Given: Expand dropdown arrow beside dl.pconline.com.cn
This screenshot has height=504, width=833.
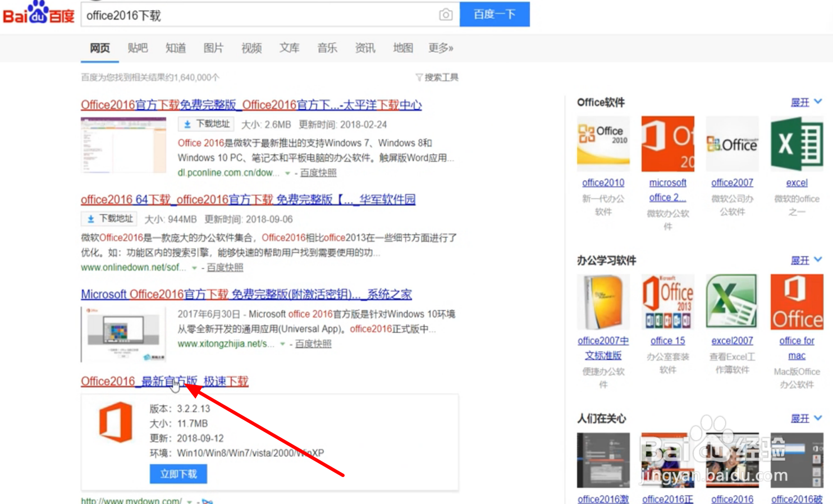Looking at the screenshot, I should pos(287,173).
